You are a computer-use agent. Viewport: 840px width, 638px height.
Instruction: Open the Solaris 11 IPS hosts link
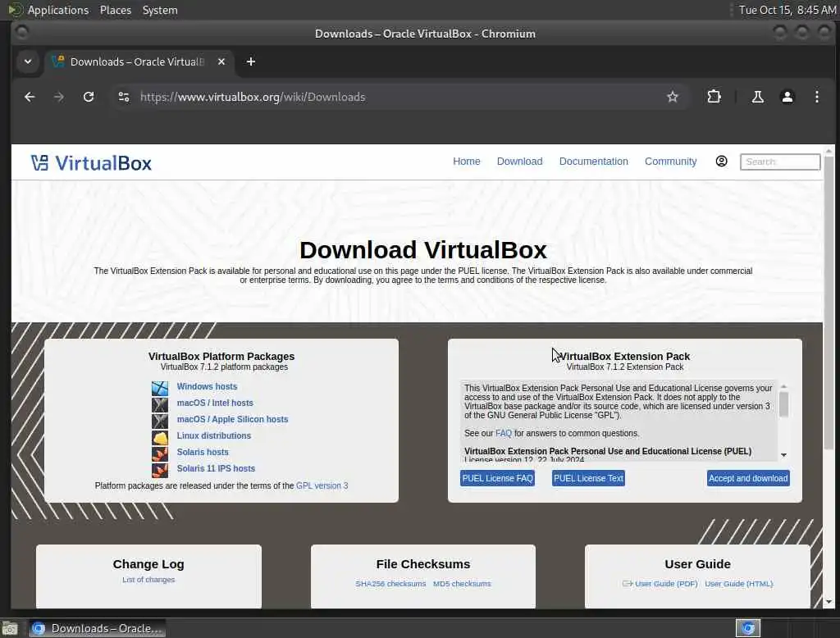click(x=216, y=468)
